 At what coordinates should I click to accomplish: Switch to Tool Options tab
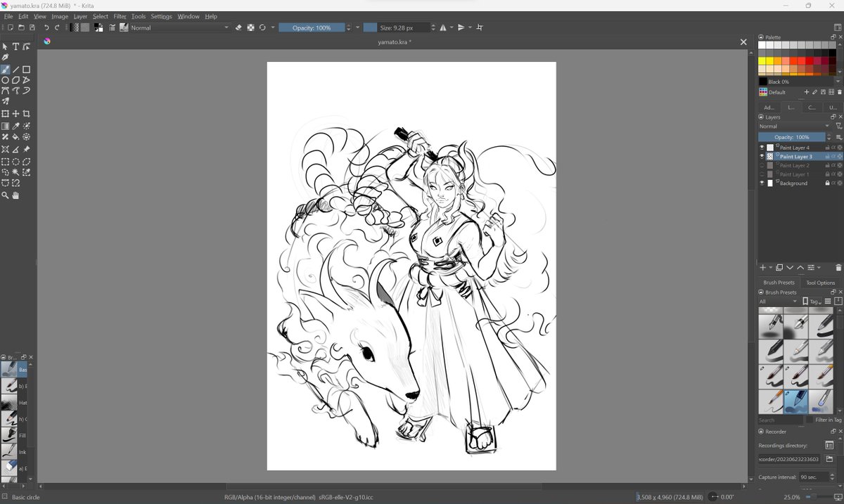820,283
